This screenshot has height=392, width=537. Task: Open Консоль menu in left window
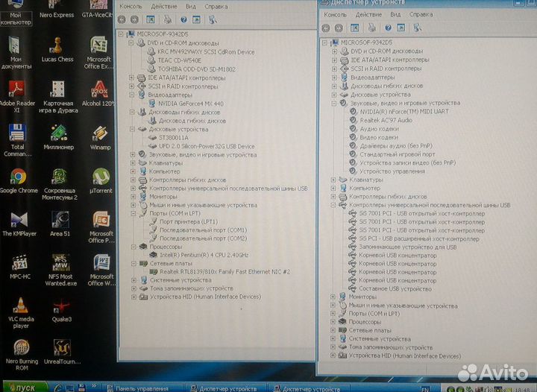pos(131,7)
